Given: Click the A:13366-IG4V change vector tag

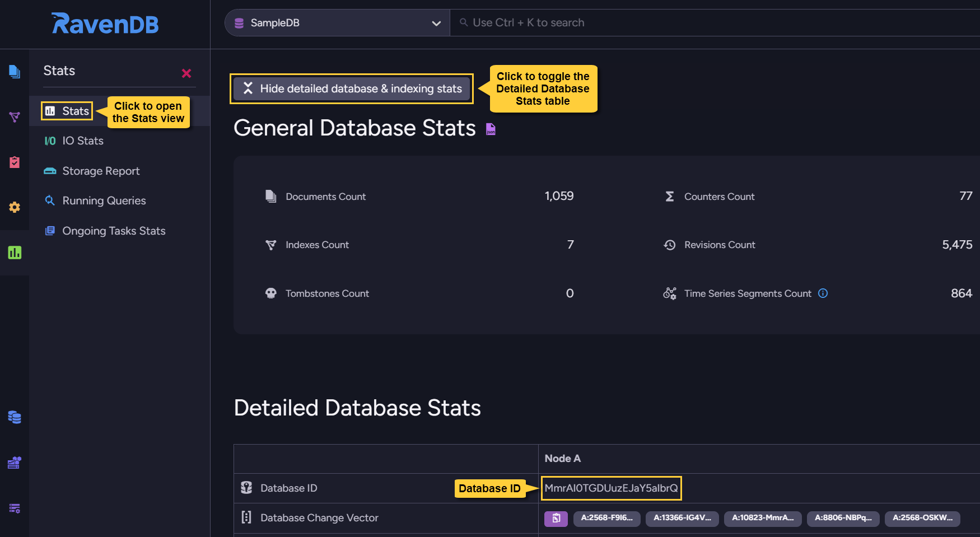Looking at the screenshot, I should [x=682, y=519].
